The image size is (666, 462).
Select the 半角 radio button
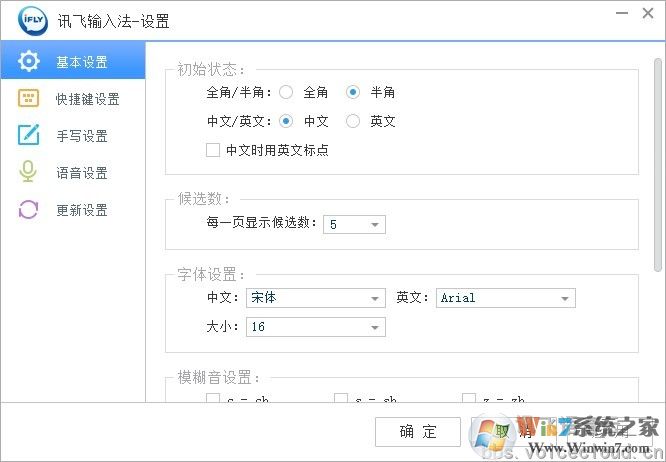tap(353, 92)
